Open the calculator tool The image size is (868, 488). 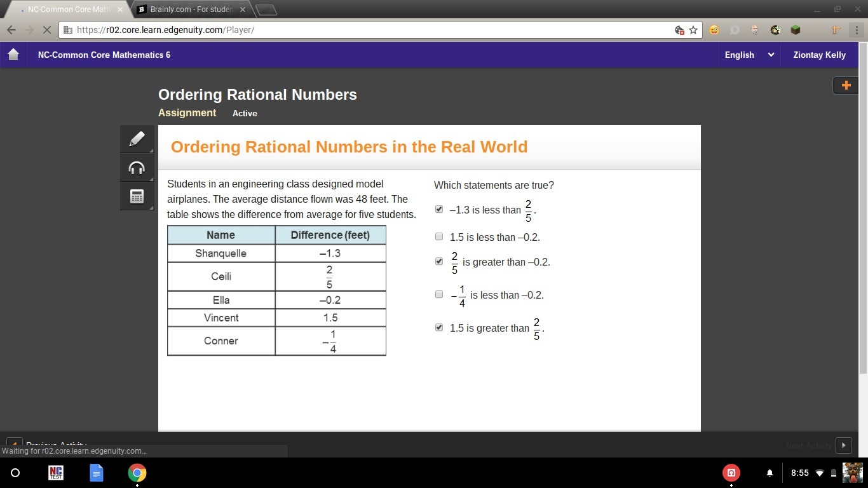coord(137,196)
